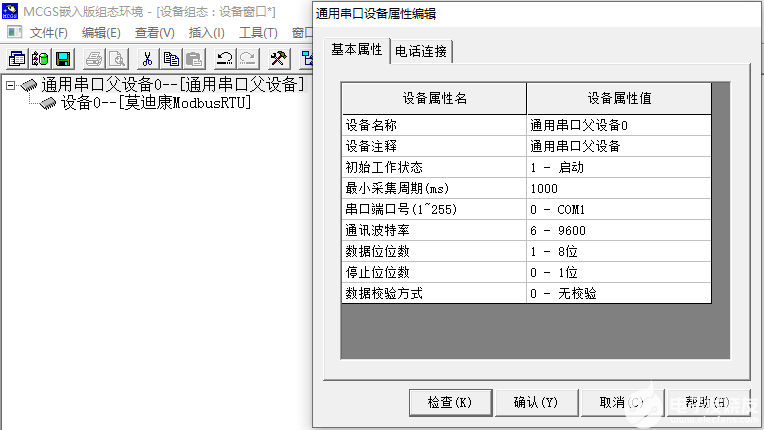The width and height of the screenshot is (764, 430).
Task: Open 串口端口号 value '0 - COM1'
Action: pyautogui.click(x=619, y=209)
